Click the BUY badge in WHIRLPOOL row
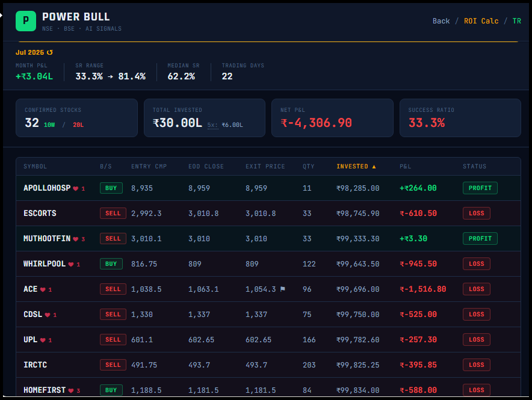The image size is (532, 400). [111, 263]
